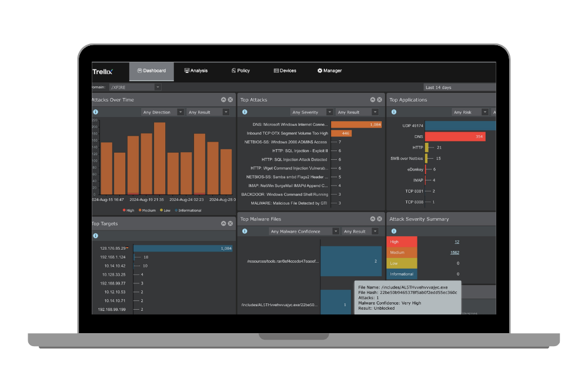Close the Top Malware Files panel
This screenshot has width=588, height=392.
pos(379,219)
